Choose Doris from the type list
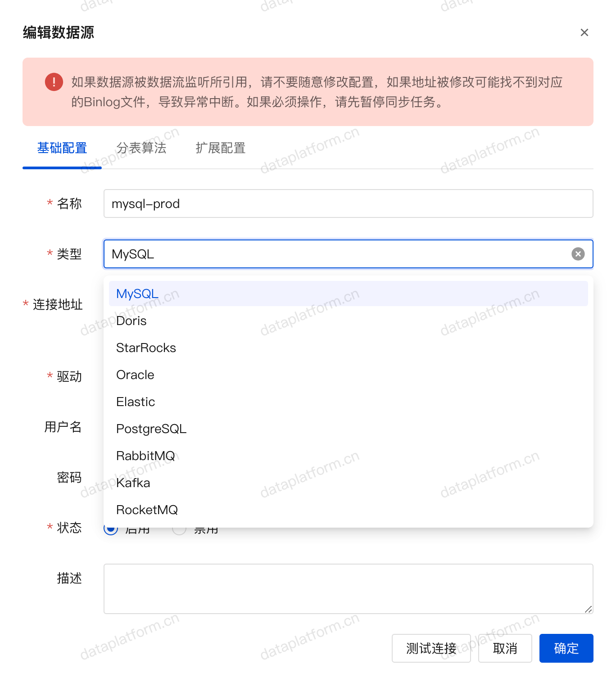The image size is (616, 696). 131,321
